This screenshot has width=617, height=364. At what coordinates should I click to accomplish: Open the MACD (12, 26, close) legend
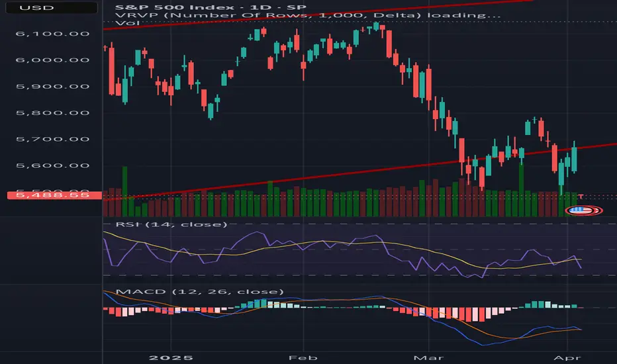coord(199,292)
